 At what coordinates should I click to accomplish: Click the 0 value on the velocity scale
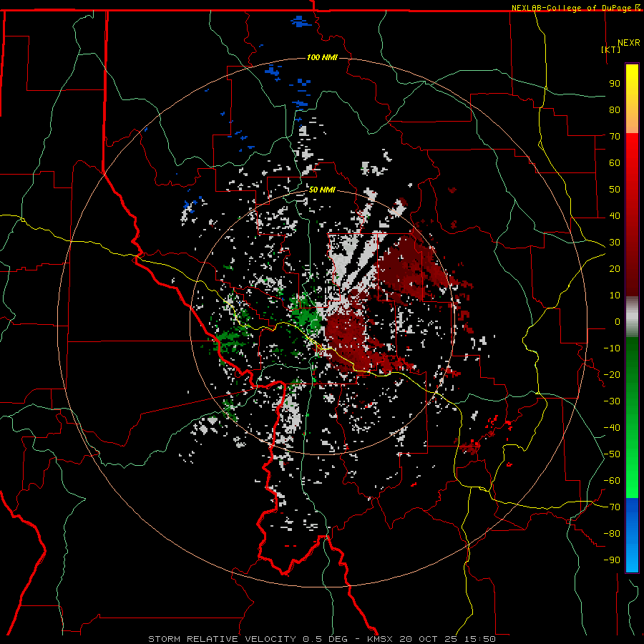pyautogui.click(x=618, y=321)
